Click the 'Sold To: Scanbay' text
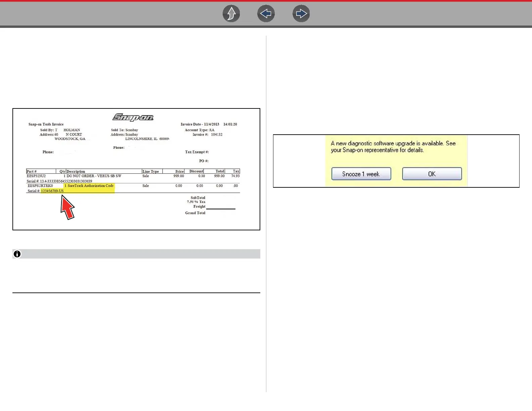The height and width of the screenshot is (411, 532). pos(125,130)
